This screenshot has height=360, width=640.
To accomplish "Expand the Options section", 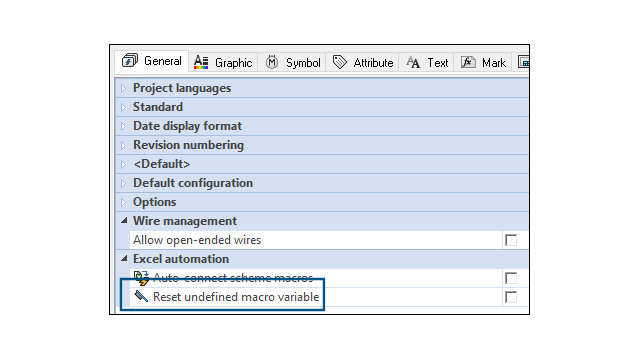I will pyautogui.click(x=123, y=202).
